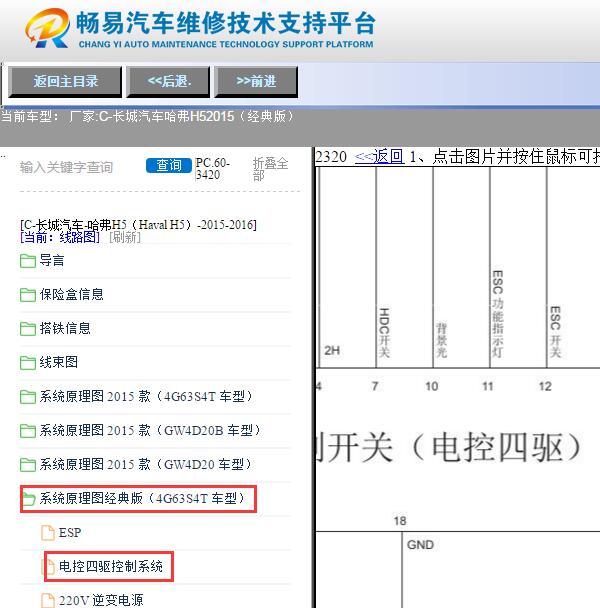Click pin number 11 in diagram

tap(488, 386)
